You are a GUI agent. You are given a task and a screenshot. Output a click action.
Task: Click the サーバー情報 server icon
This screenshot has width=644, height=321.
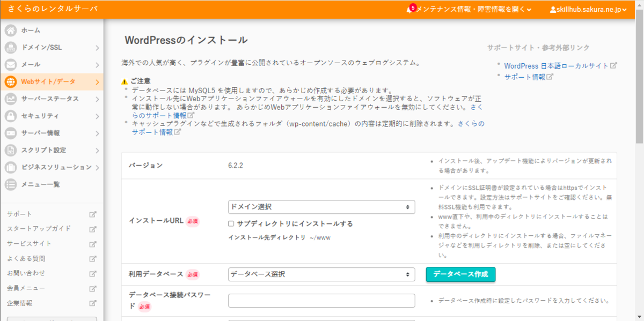pos(11,133)
